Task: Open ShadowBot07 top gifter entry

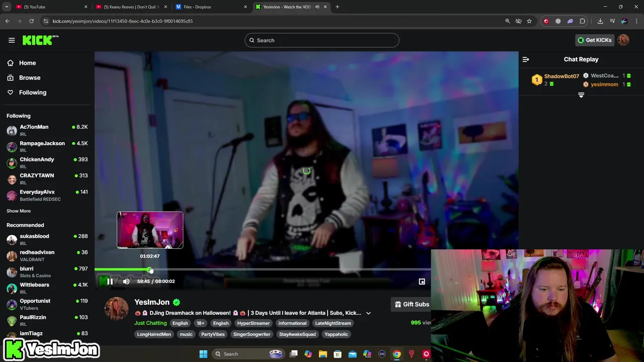Action: tap(555, 79)
